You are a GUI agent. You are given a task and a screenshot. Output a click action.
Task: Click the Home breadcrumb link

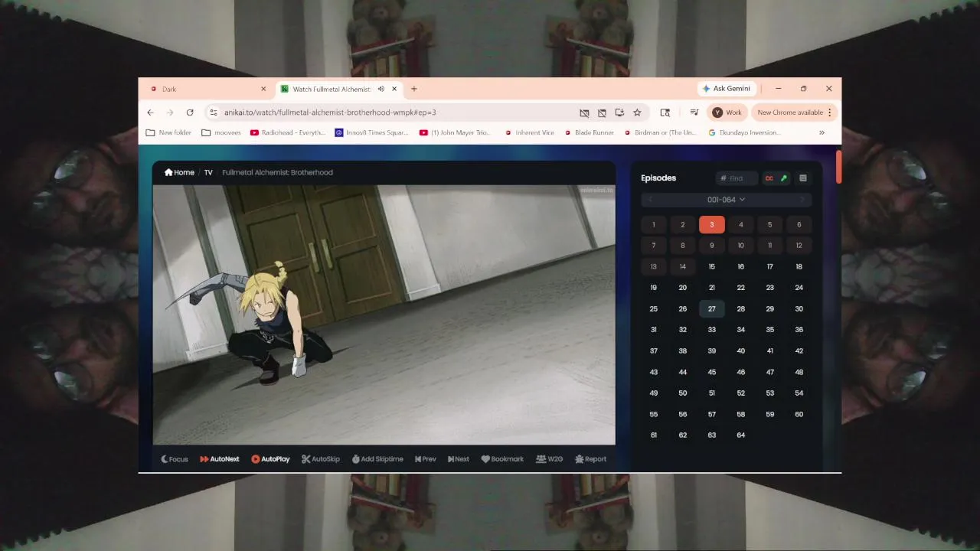coord(179,172)
